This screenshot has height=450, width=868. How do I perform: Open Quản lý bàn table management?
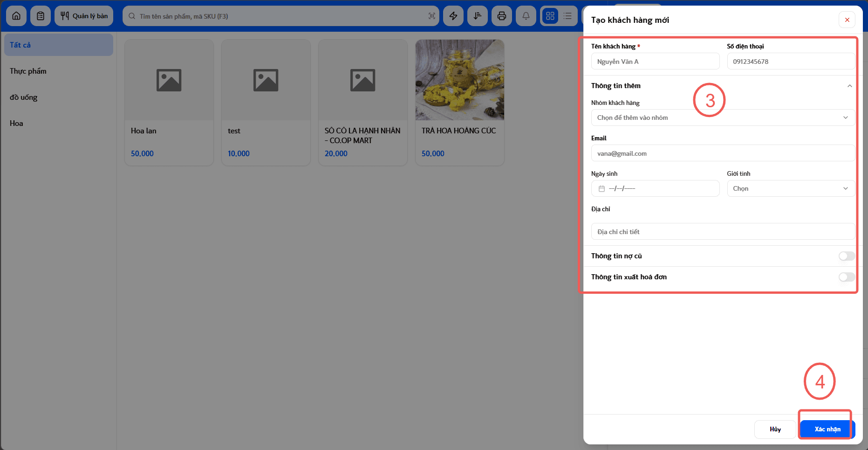pyautogui.click(x=84, y=16)
